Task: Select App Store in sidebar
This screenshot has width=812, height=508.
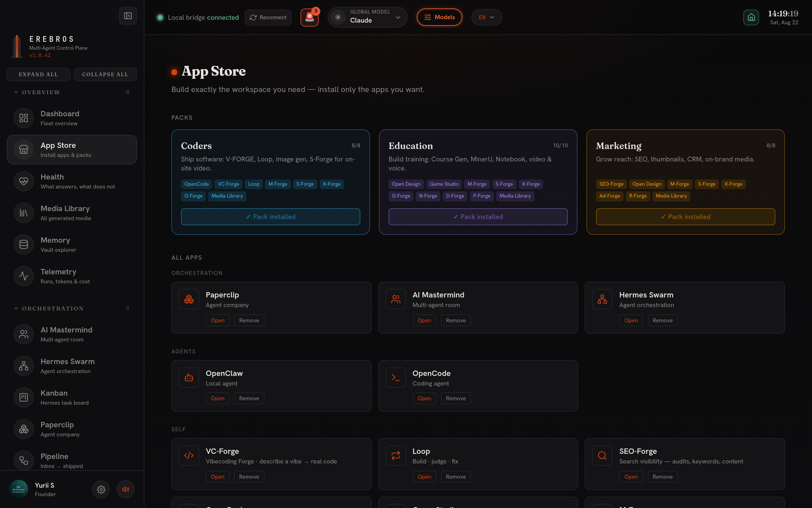Action: pos(72,150)
